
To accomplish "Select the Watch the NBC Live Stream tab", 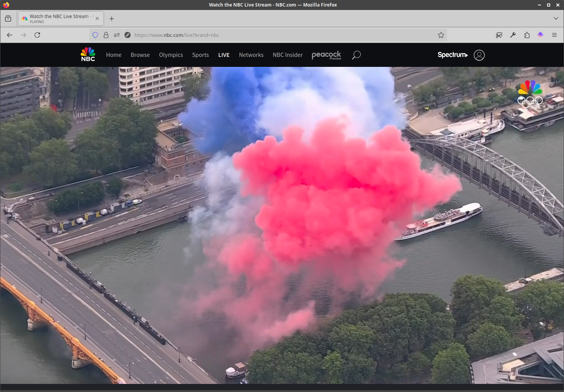I will (60, 18).
